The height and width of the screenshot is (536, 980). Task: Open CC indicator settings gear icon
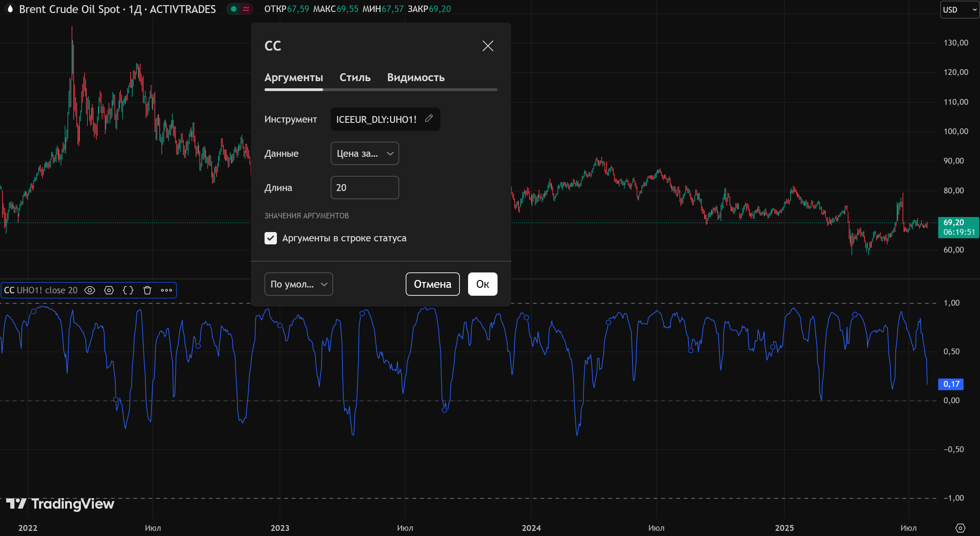109,291
